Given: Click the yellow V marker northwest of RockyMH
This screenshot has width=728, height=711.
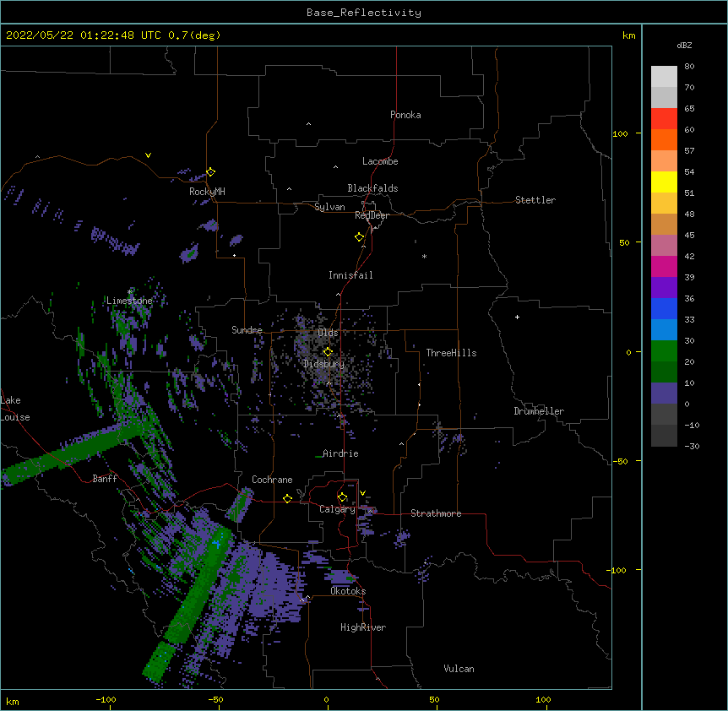Looking at the screenshot, I should [x=148, y=155].
